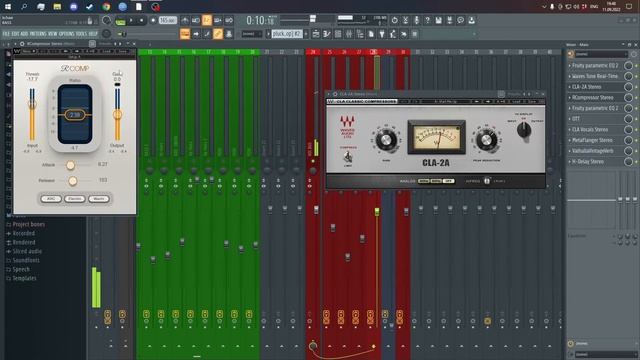Click the tempo field showing 165

tap(167, 20)
